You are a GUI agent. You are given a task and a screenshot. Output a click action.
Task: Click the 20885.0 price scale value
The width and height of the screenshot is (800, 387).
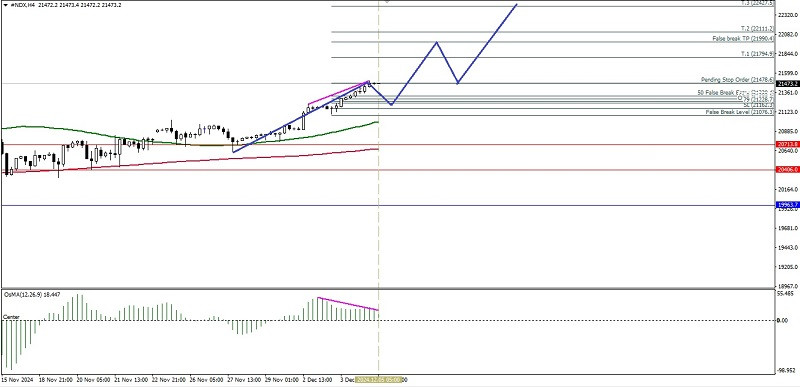click(789, 131)
